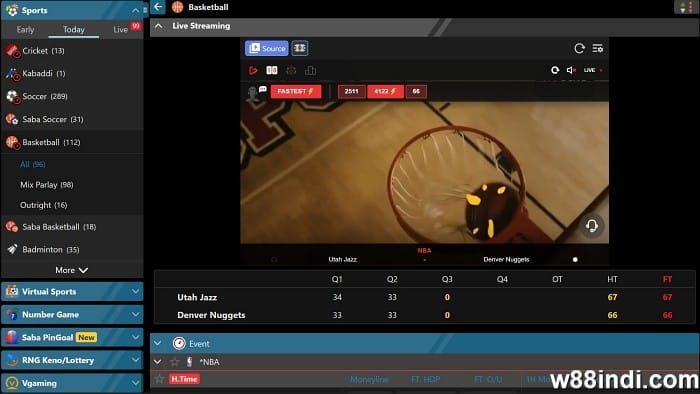Select Mix Parlay (98)
Image resolution: width=700 pixels, height=394 pixels.
(x=47, y=185)
